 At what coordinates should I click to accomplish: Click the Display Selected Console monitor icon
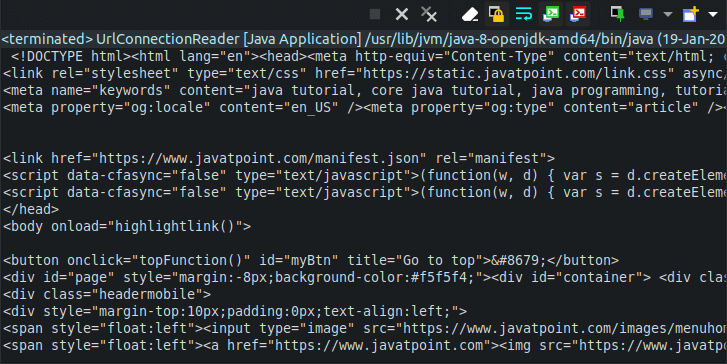[646, 14]
